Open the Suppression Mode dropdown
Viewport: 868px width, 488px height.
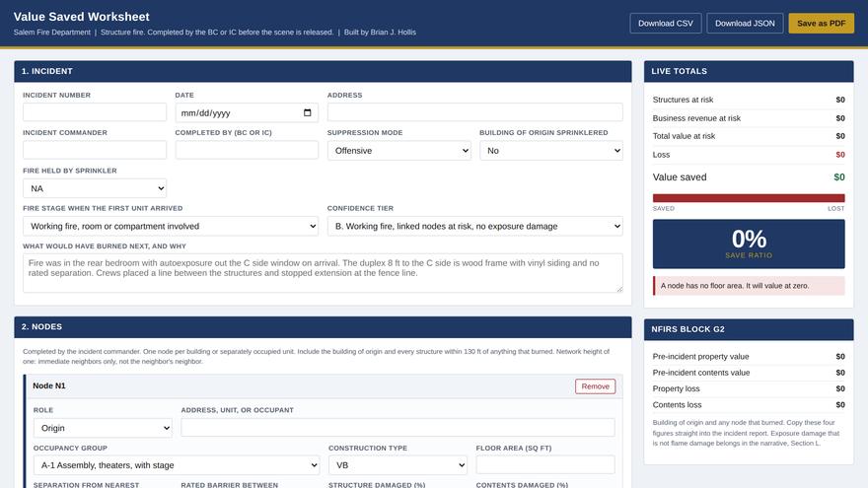point(399,151)
